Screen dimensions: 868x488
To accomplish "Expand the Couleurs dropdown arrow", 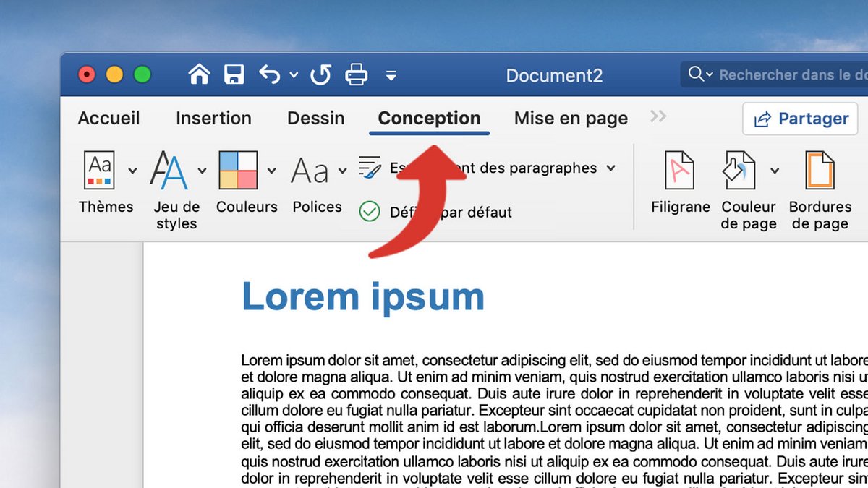I will (271, 171).
